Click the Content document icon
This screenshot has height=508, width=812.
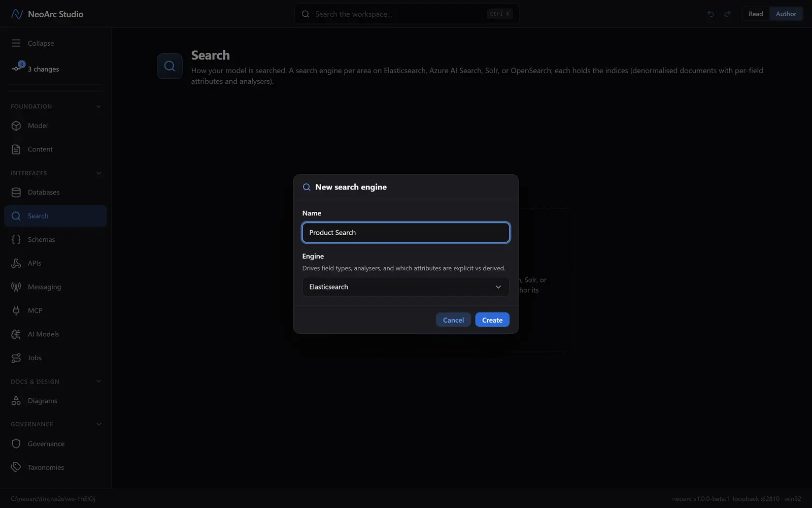coord(16,149)
